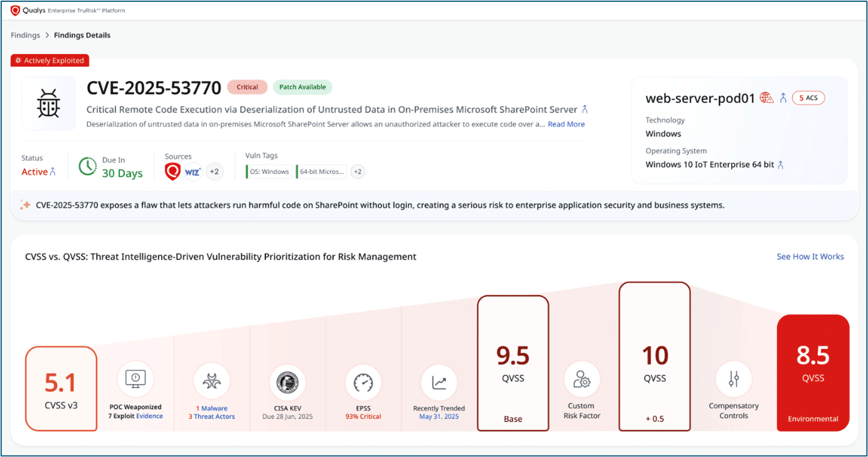868x457 pixels.
Task: Expand description with Read More
Action: (566, 124)
